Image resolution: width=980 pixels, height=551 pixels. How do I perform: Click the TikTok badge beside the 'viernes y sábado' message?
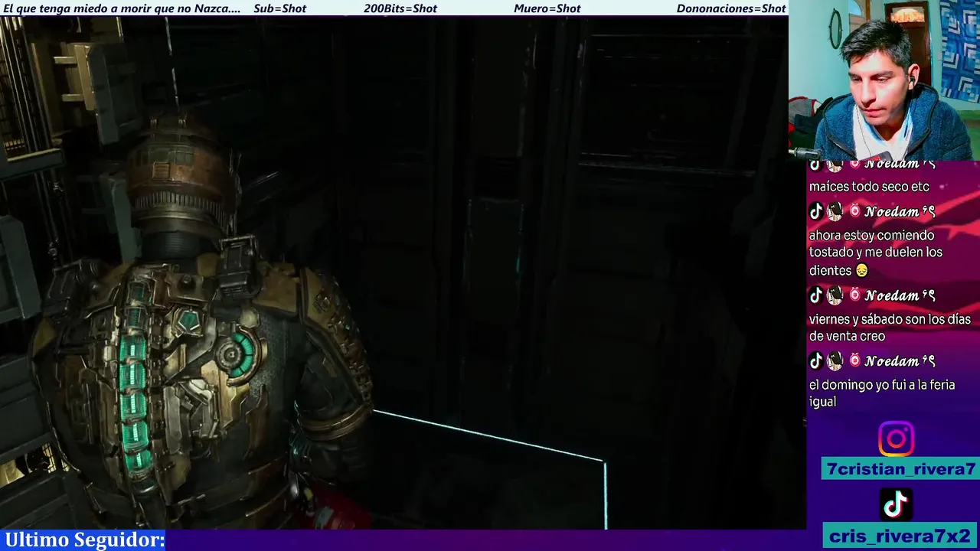click(x=816, y=295)
